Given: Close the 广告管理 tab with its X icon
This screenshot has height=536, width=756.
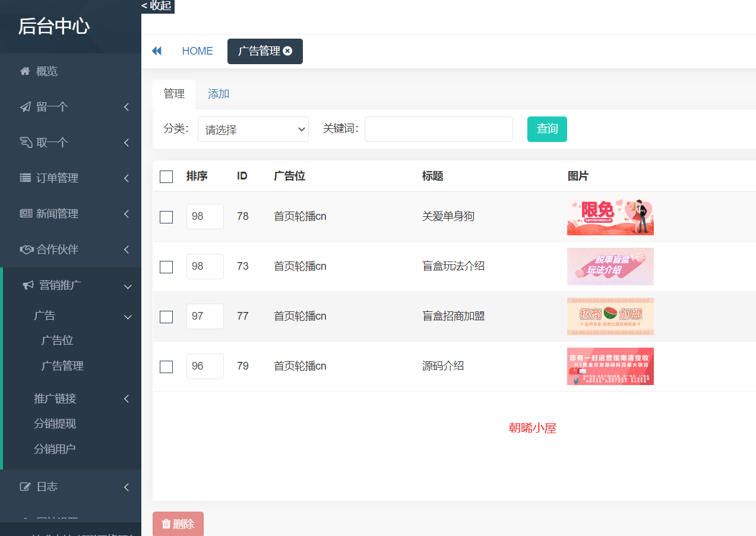Looking at the screenshot, I should [288, 51].
